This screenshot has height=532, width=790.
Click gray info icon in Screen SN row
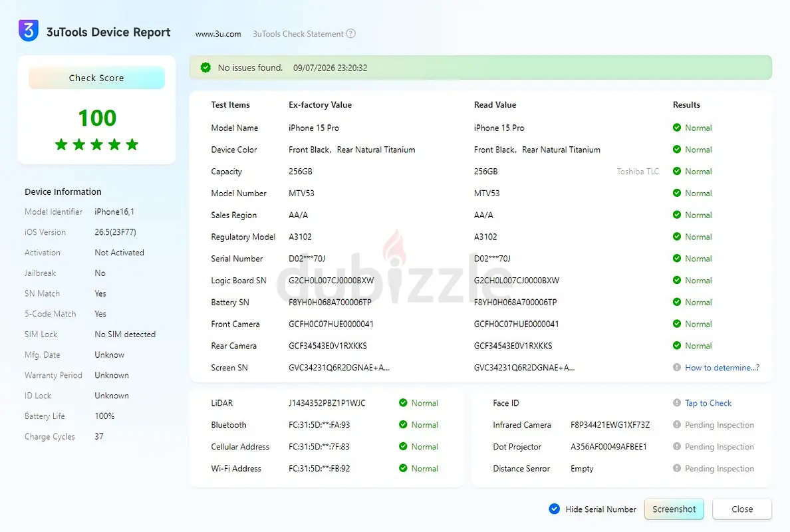pos(677,367)
